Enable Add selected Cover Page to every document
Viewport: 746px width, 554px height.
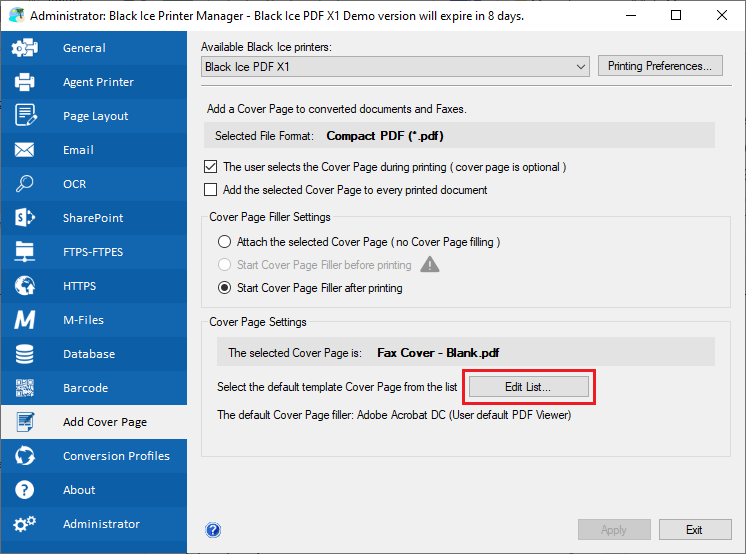point(211,190)
